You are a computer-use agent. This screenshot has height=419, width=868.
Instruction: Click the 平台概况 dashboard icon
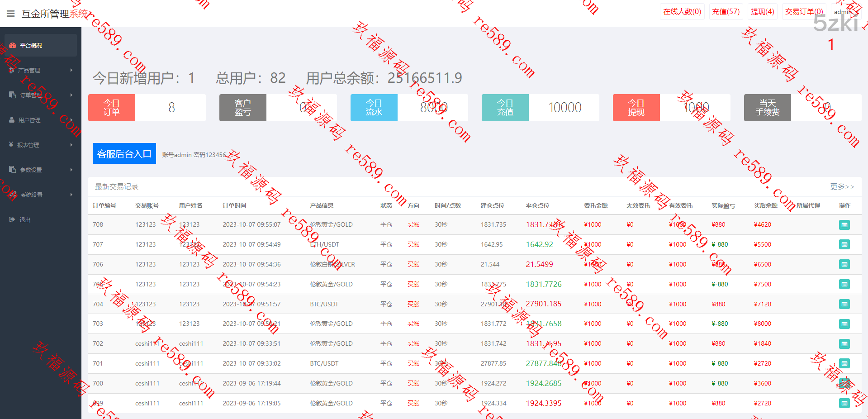click(13, 45)
